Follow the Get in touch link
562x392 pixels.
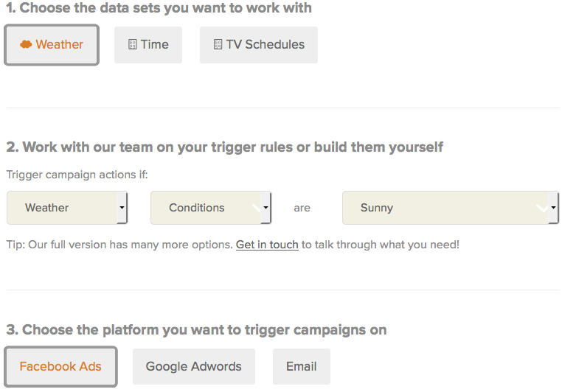(267, 244)
